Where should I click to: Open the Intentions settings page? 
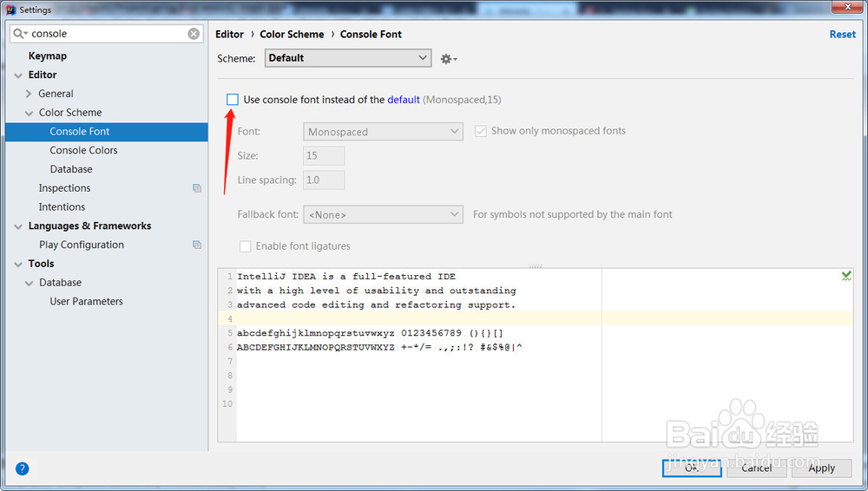tap(62, 207)
